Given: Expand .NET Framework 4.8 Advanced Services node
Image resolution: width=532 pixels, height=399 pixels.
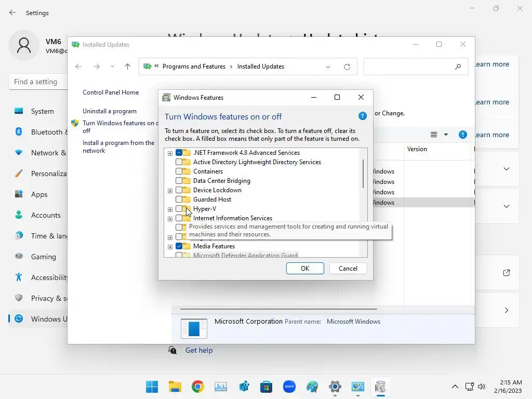Looking at the screenshot, I should pos(170,153).
